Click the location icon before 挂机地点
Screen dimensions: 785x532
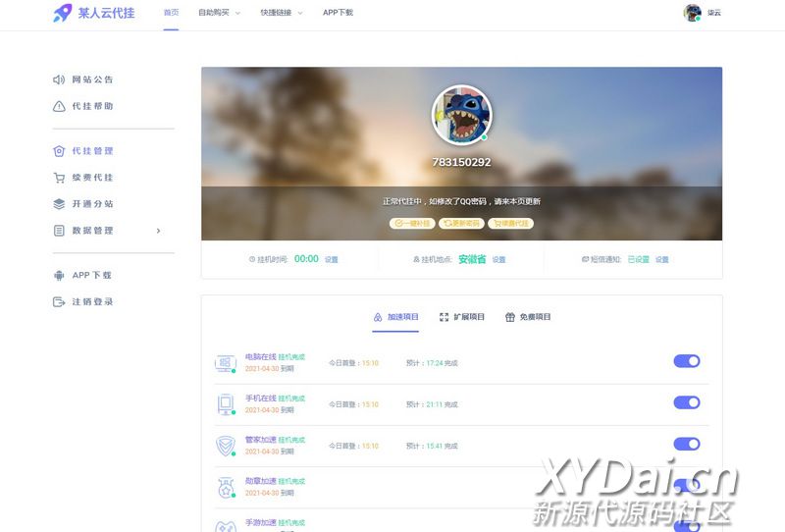click(x=416, y=259)
